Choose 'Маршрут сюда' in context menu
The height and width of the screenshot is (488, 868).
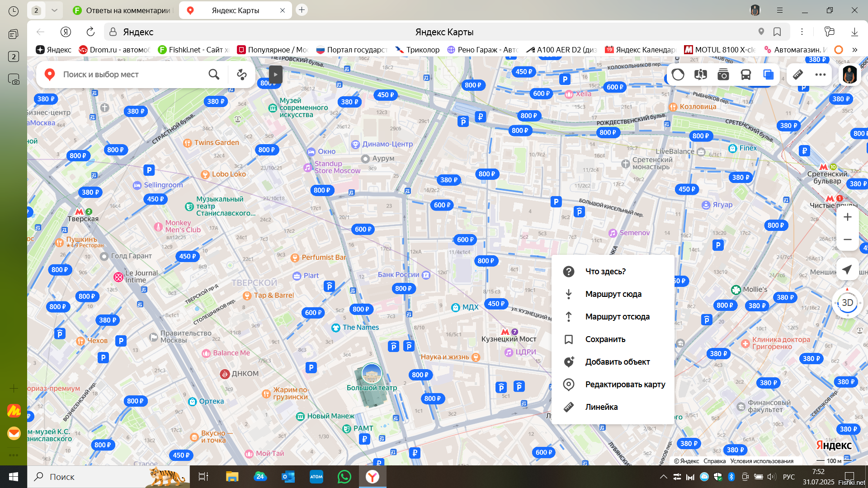(613, 294)
